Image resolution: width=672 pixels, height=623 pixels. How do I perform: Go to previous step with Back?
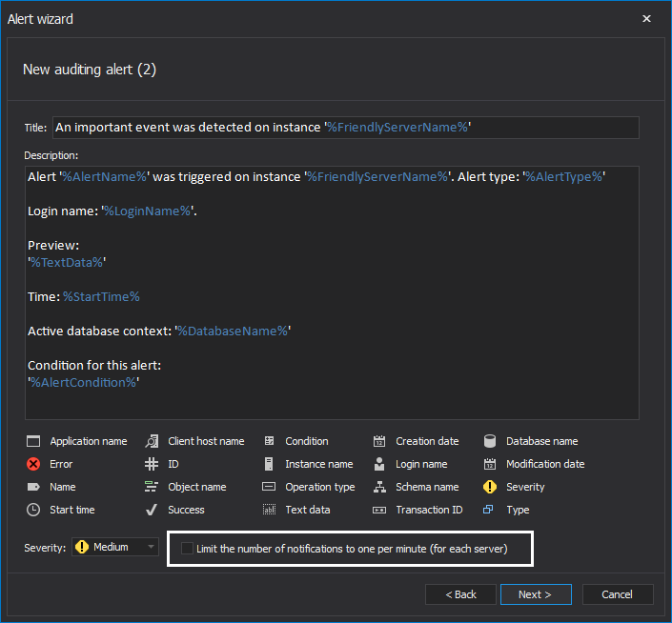click(x=460, y=594)
